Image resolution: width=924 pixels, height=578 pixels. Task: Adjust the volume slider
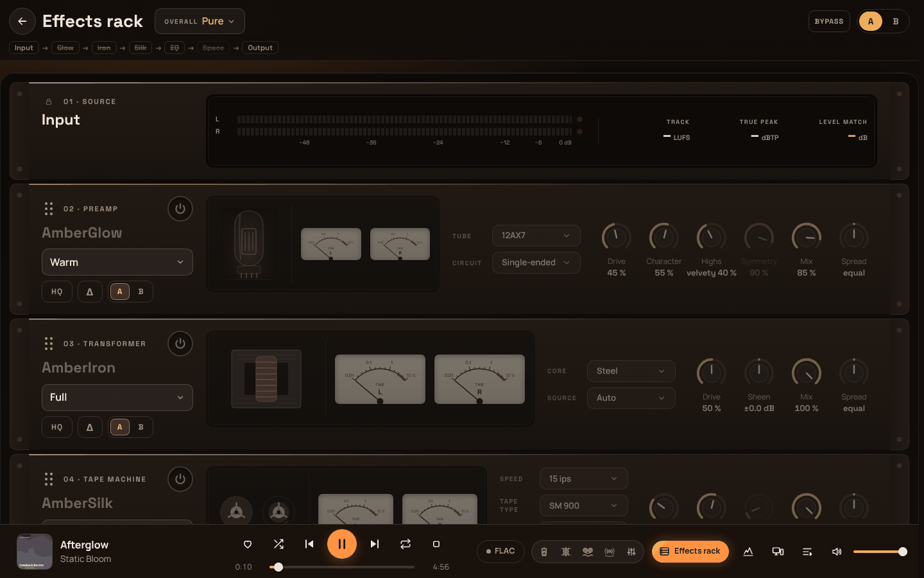coord(878,552)
